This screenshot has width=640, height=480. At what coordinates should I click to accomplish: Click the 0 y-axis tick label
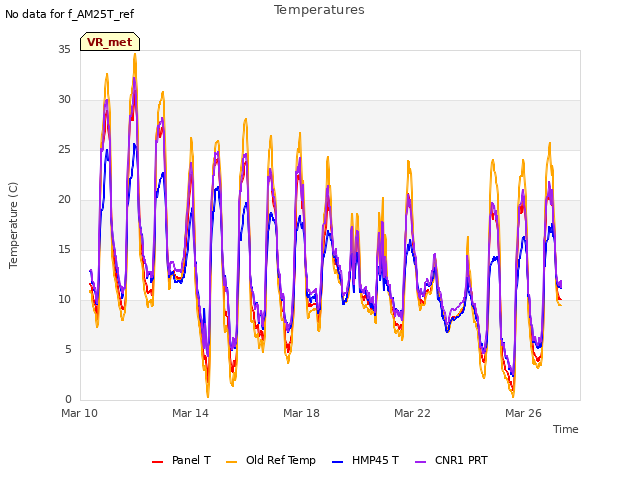68,400
